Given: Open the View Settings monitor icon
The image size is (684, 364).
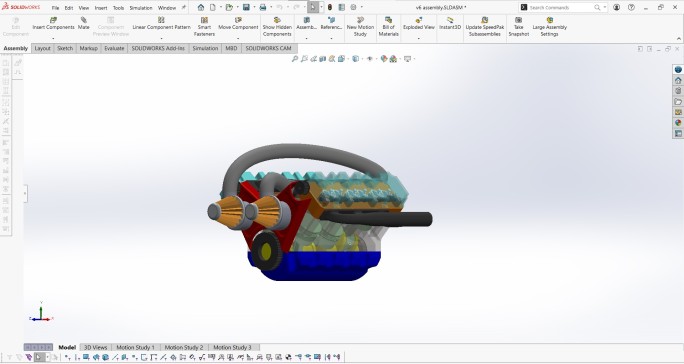Looking at the screenshot, I should tap(407, 59).
